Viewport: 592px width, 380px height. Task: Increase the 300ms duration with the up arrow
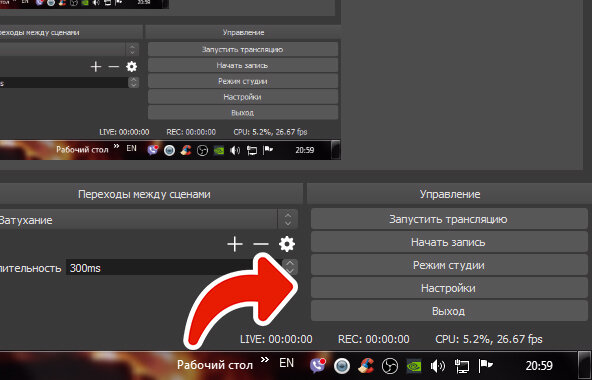[x=290, y=263]
